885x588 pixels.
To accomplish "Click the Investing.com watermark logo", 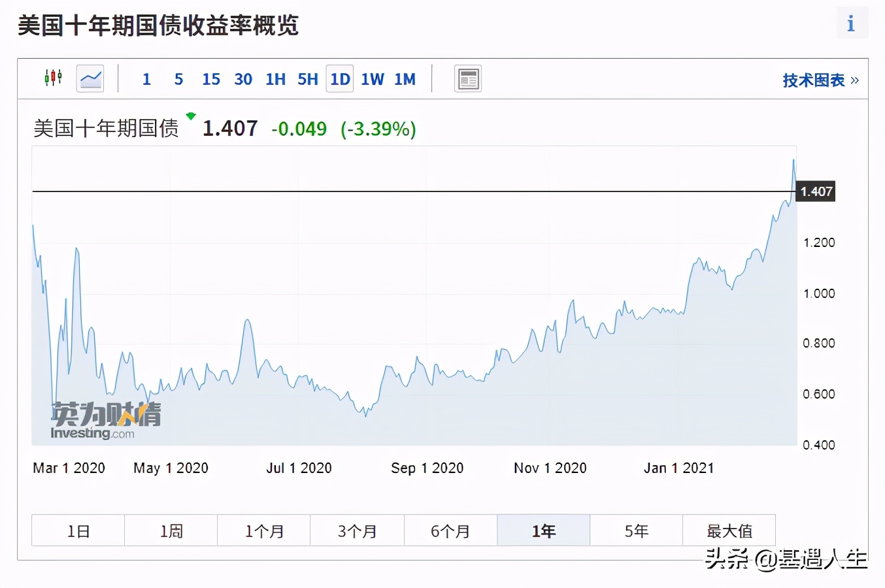I will coord(105,418).
